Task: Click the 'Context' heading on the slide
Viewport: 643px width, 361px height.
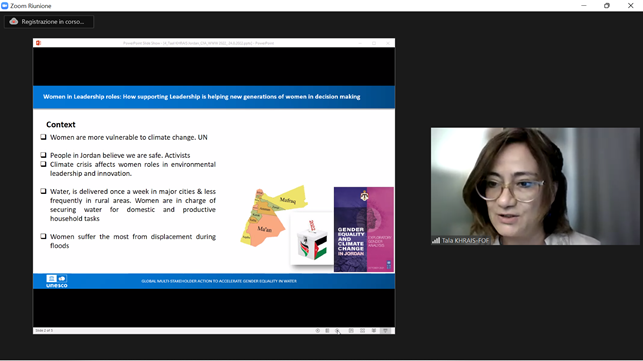Action: pyautogui.click(x=61, y=125)
